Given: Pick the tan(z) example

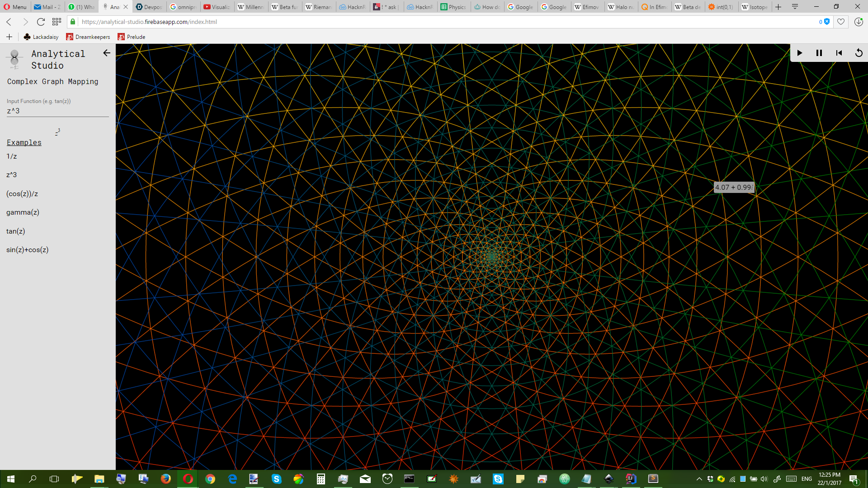Looking at the screenshot, I should (16, 231).
